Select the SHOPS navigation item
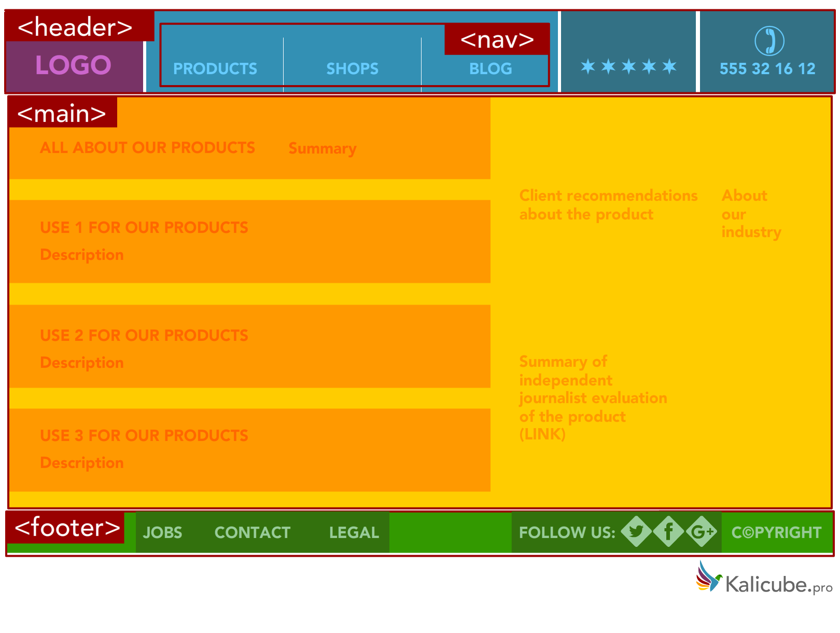This screenshot has height=633, width=840. tap(353, 68)
